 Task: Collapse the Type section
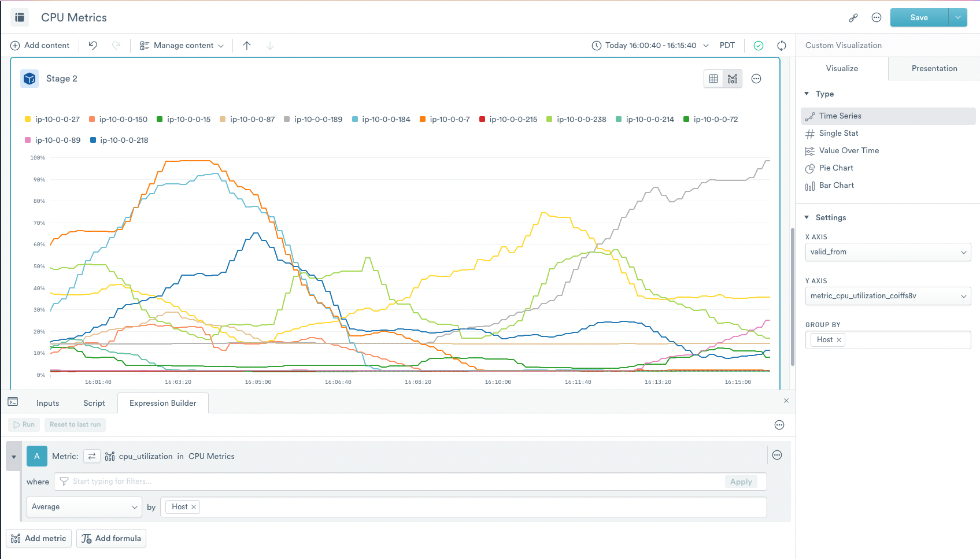pos(807,94)
